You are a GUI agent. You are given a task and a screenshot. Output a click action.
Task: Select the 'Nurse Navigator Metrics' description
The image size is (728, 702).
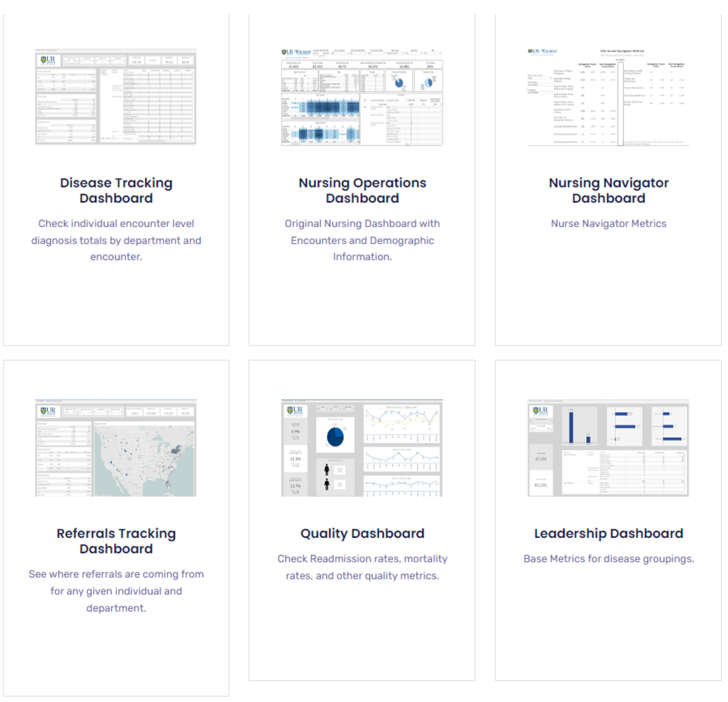coord(609,224)
